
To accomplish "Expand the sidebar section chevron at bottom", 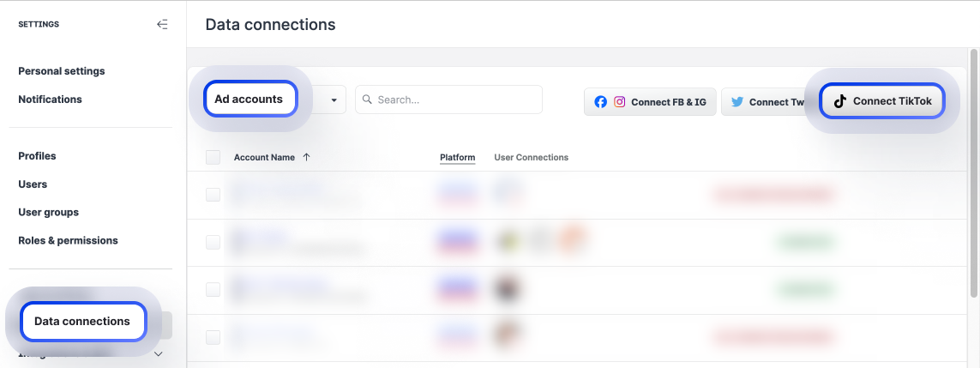I will point(158,353).
